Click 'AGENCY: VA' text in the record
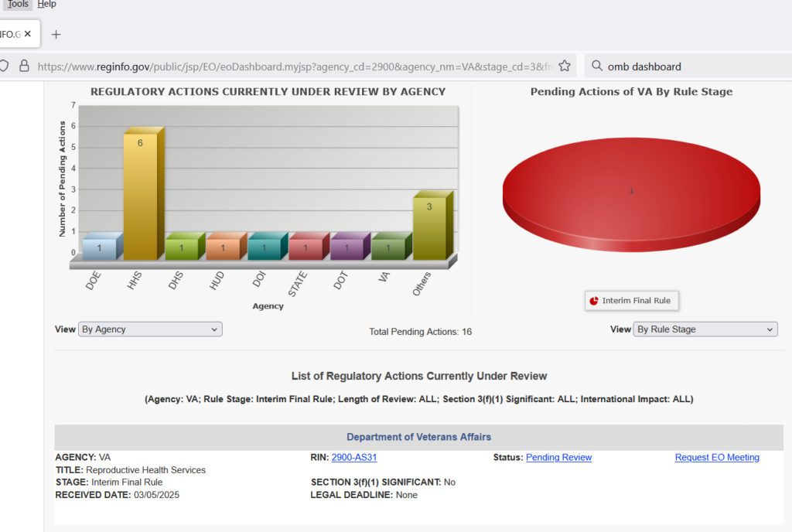The height and width of the screenshot is (532, 792). point(83,457)
